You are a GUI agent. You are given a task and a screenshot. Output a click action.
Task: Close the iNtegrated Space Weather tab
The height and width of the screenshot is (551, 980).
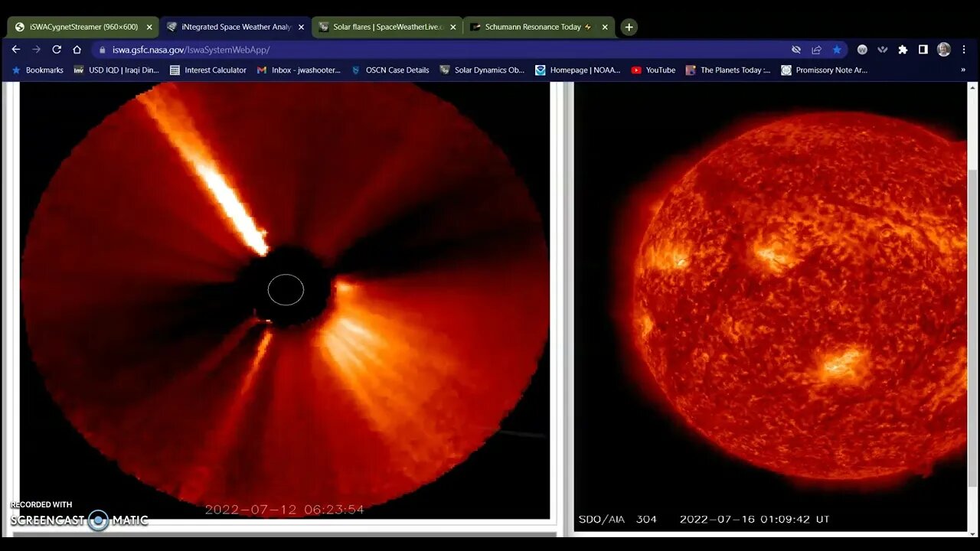click(x=301, y=27)
